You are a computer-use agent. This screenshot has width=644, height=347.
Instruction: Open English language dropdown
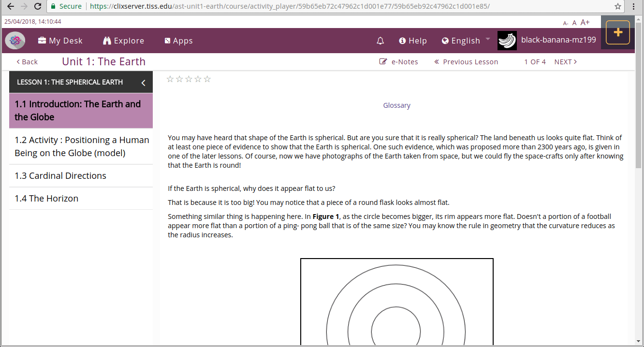tap(466, 41)
